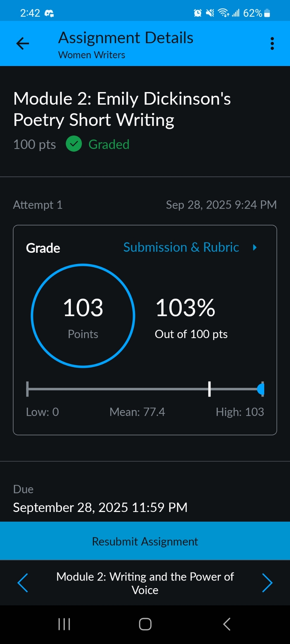Tap the 103 Points grade circle
This screenshot has width=290, height=644.
[x=83, y=316]
